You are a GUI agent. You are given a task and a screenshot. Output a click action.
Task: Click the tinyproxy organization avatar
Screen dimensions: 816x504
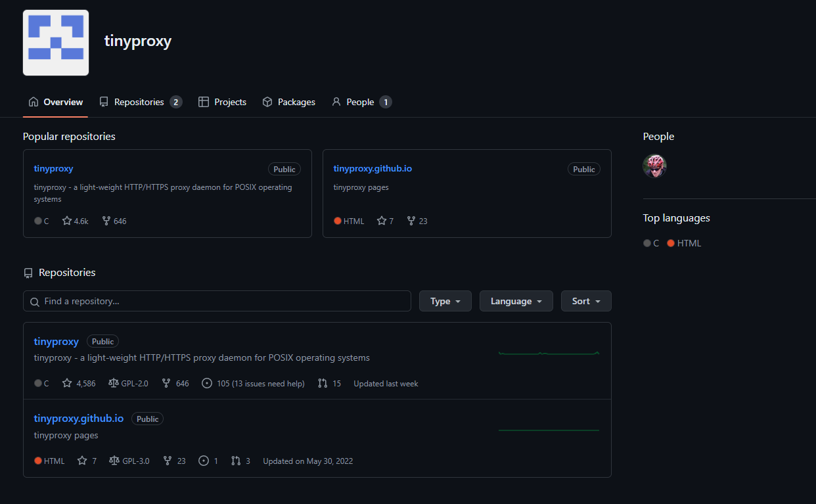click(x=55, y=42)
